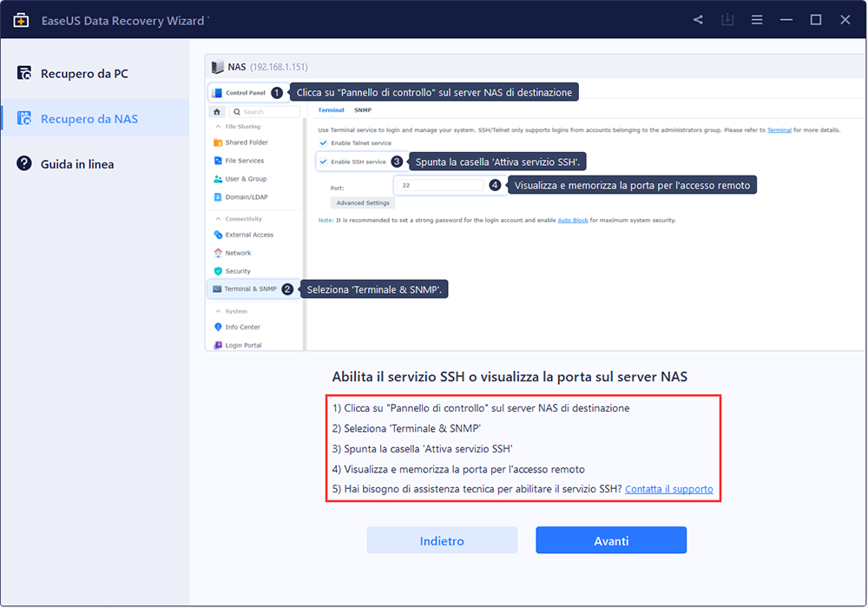Click the NAS server device icon
The width and height of the screenshot is (868, 608).
(218, 67)
